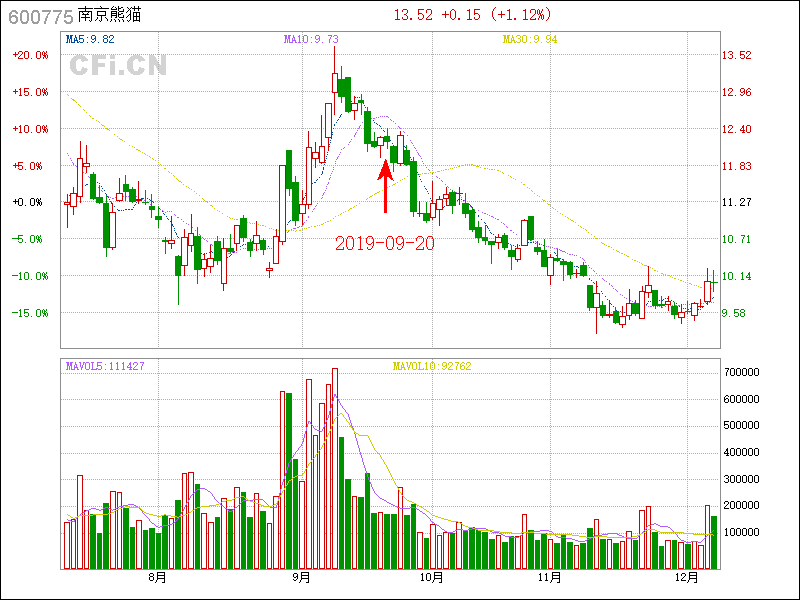The height and width of the screenshot is (600, 800).
Task: Click the MAVOL10:92762 volume label
Action: [432, 366]
